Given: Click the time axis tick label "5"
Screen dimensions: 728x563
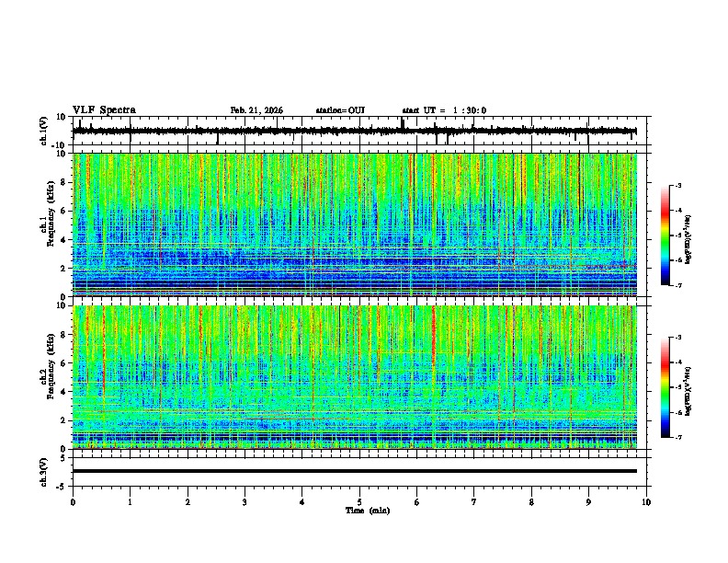Looking at the screenshot, I should (x=359, y=502).
